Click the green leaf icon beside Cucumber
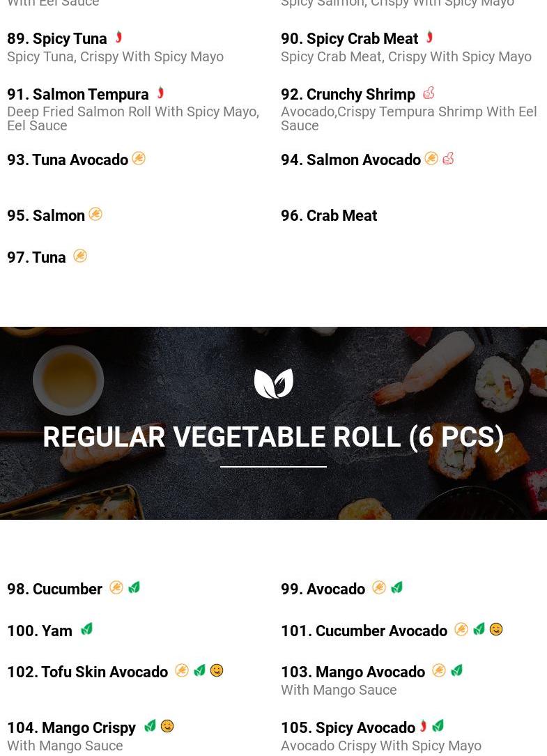The width and height of the screenshot is (547, 756). (x=134, y=588)
